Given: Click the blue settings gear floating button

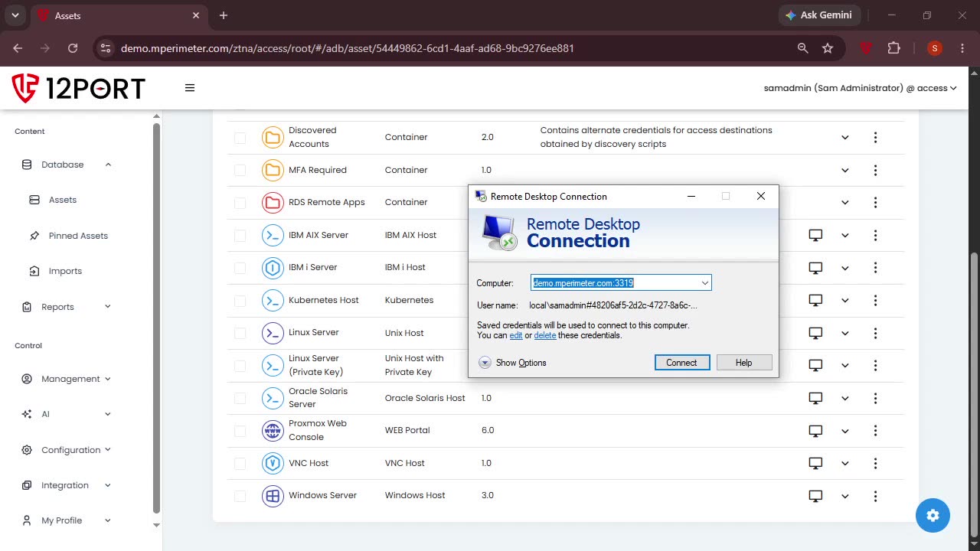Looking at the screenshot, I should point(933,515).
